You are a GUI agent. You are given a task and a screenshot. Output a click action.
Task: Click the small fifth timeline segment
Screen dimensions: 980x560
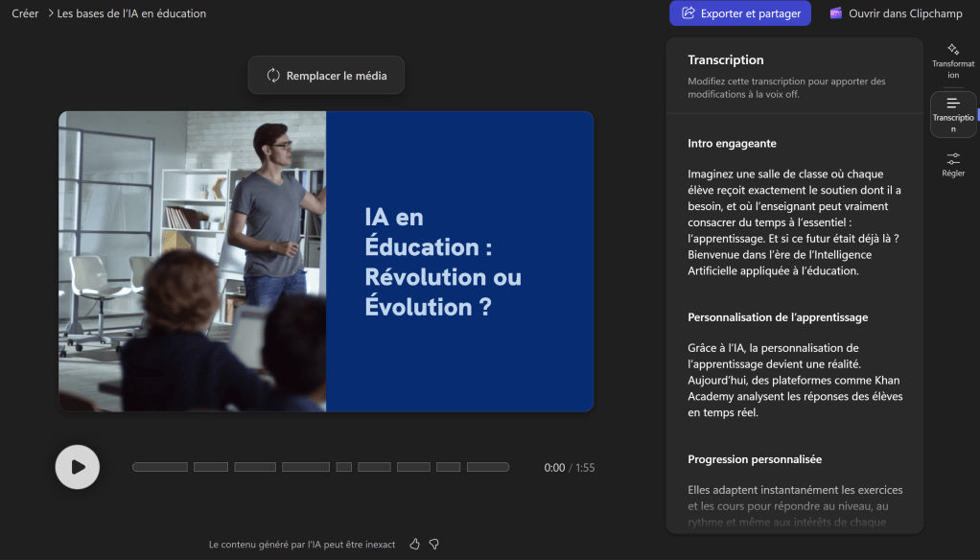343,467
